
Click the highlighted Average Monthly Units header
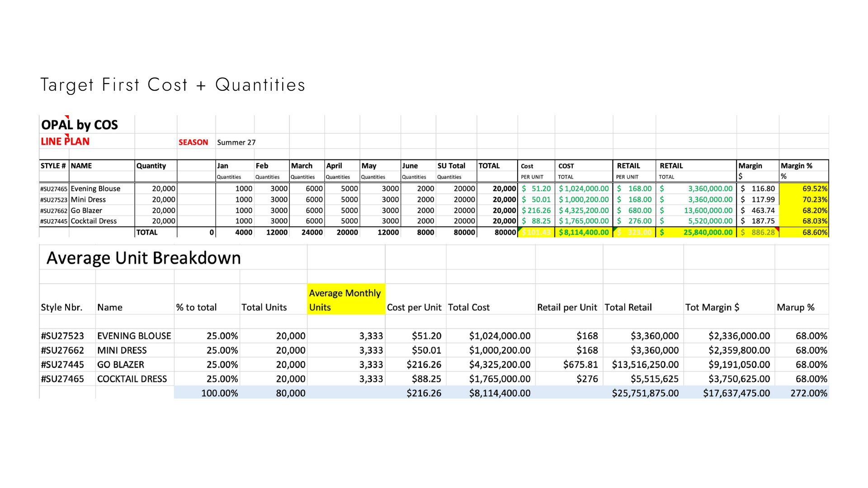click(x=346, y=299)
